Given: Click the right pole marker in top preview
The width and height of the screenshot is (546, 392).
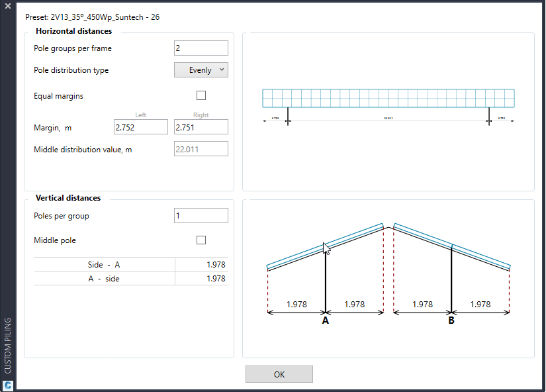Looking at the screenshot, I should click(x=489, y=117).
